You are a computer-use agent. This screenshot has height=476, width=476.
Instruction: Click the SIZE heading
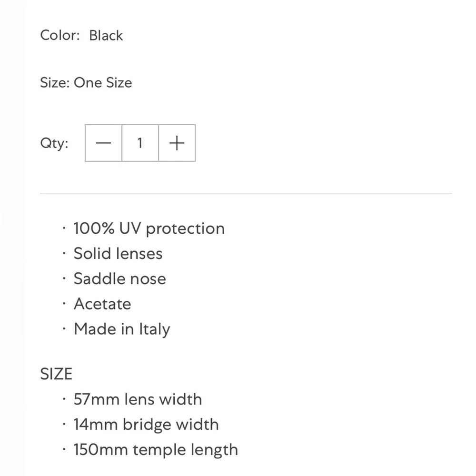(56, 374)
